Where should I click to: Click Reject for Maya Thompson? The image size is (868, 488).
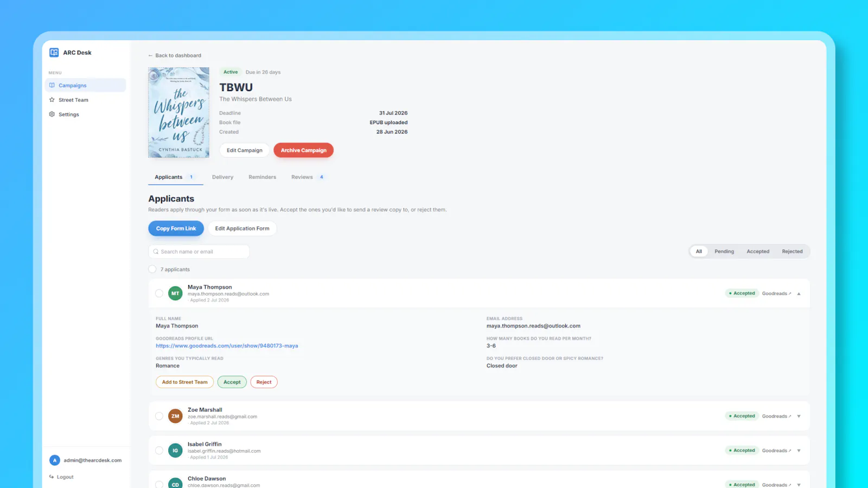[264, 382]
